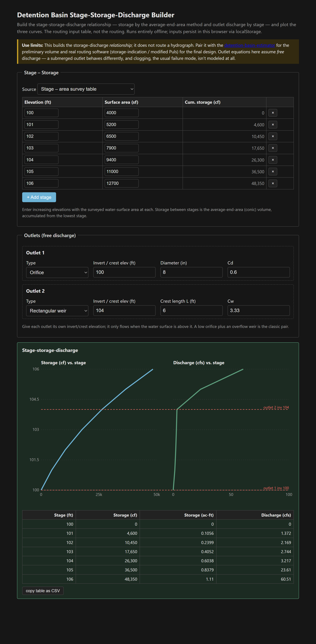Click the 'Discharge (cfs) vs. stage' chart title
Viewport: 316px width, 644px height.
(x=199, y=363)
